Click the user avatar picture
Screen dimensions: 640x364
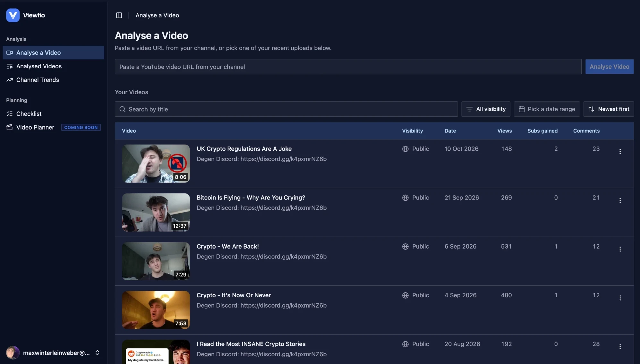13,353
